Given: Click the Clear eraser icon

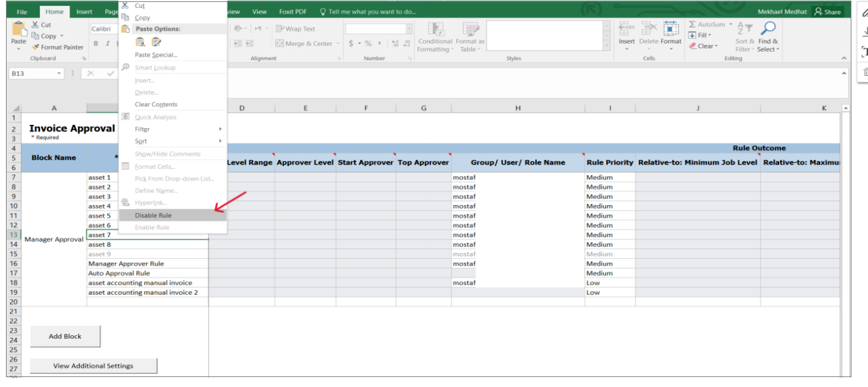Looking at the screenshot, I should [x=693, y=46].
